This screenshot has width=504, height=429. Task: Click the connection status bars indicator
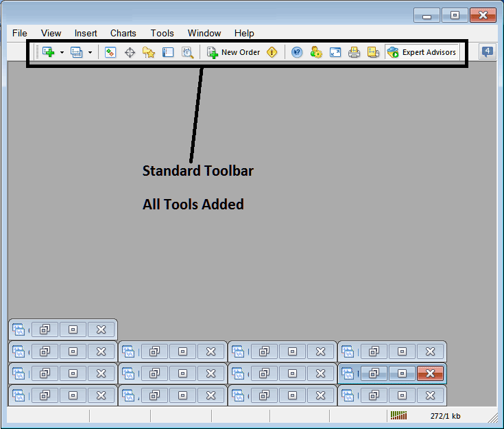point(398,416)
